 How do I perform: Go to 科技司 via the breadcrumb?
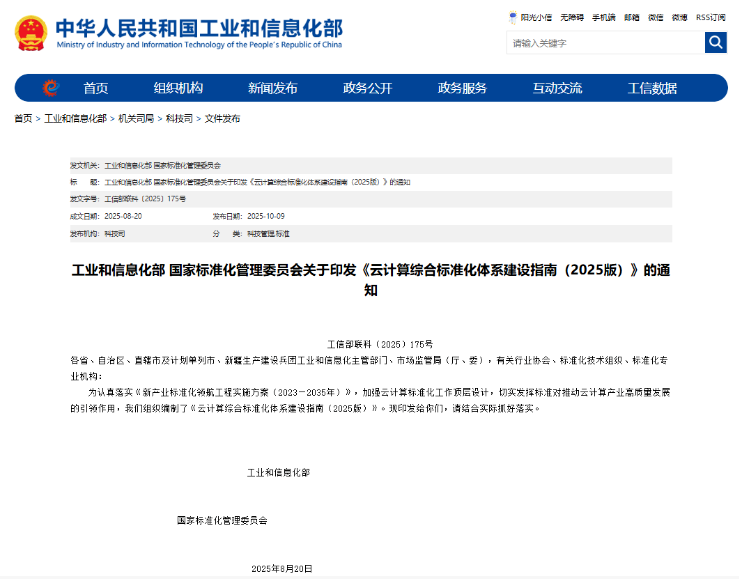click(179, 119)
